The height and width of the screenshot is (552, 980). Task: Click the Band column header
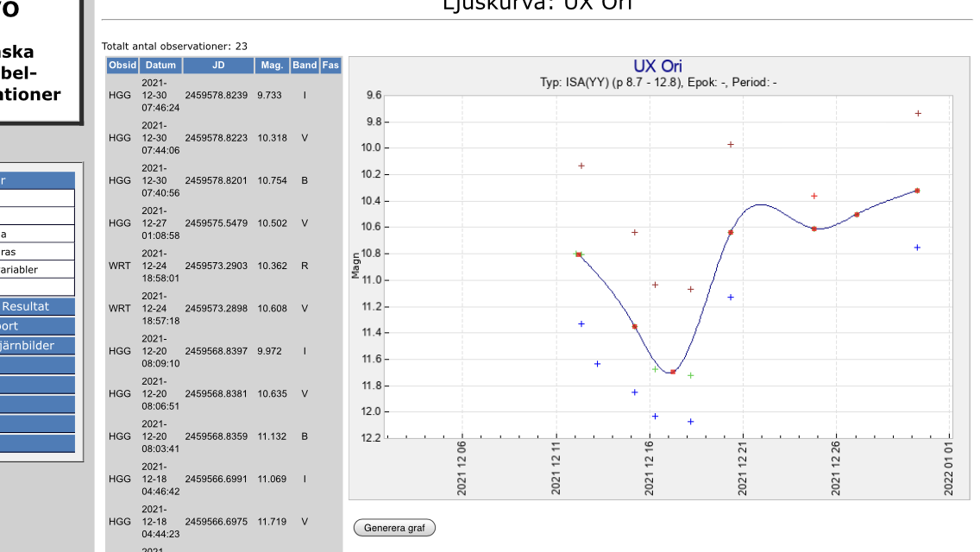305,66
